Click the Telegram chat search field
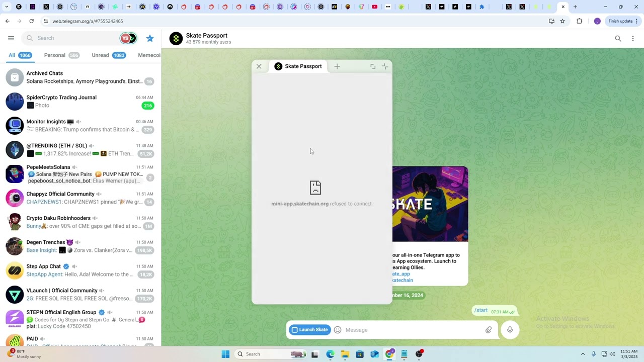This screenshot has height=362, width=644. 70,38
